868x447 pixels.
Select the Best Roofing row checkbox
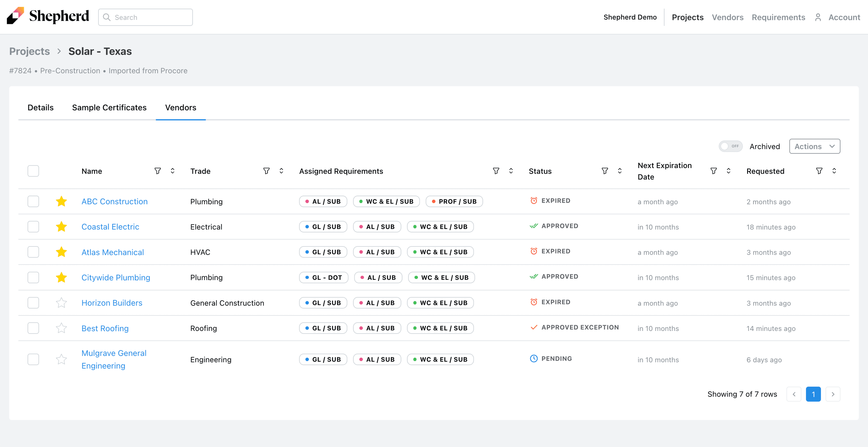[x=33, y=328]
